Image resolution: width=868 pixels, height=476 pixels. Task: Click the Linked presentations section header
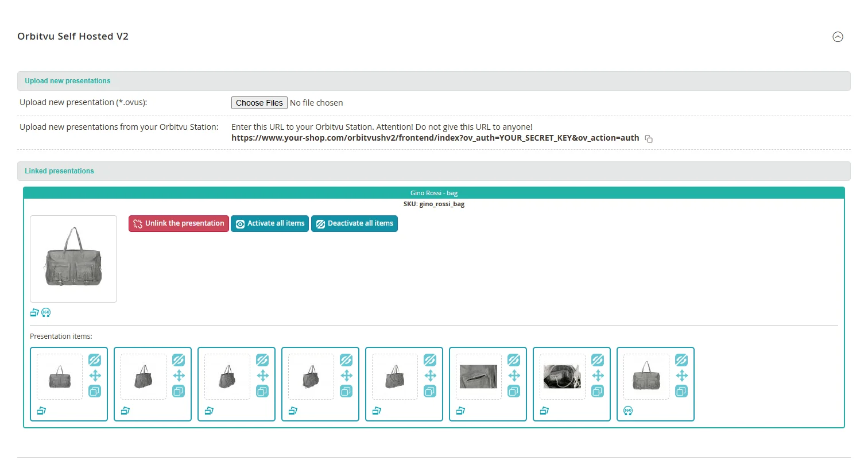(x=434, y=171)
